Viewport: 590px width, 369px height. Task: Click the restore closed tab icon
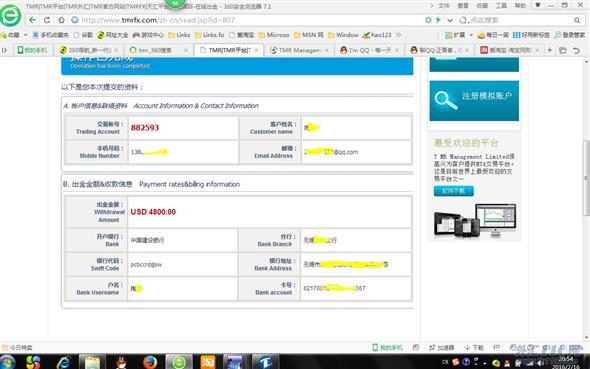576,50
